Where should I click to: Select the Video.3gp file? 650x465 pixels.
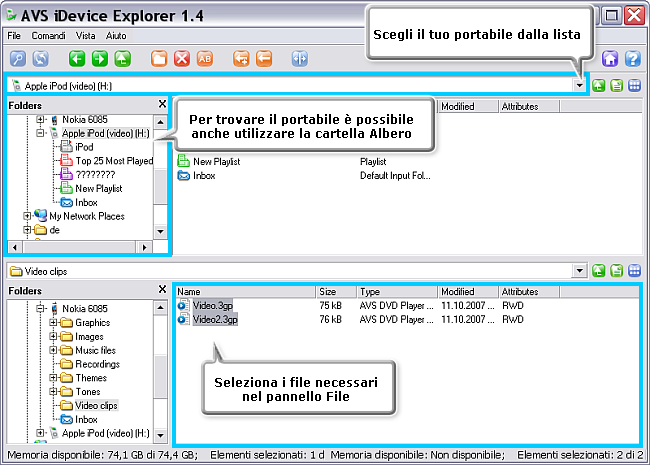(213, 305)
